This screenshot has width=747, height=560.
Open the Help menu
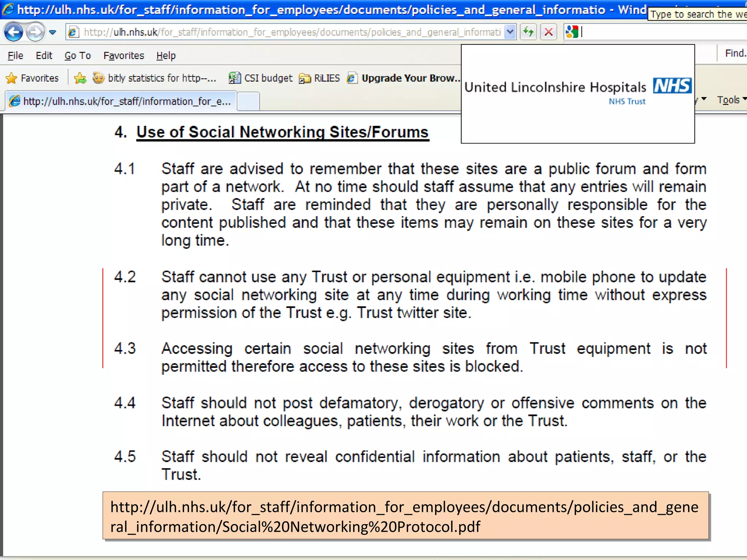166,55
